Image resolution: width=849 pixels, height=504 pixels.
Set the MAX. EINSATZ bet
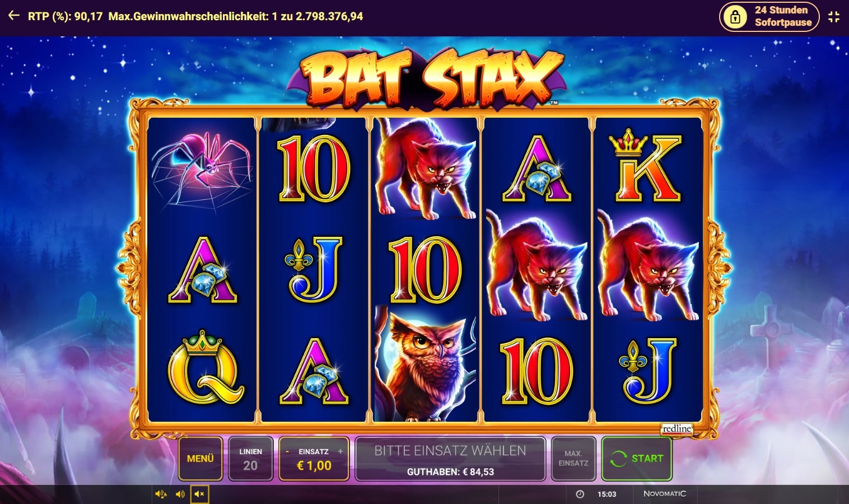coord(573,459)
